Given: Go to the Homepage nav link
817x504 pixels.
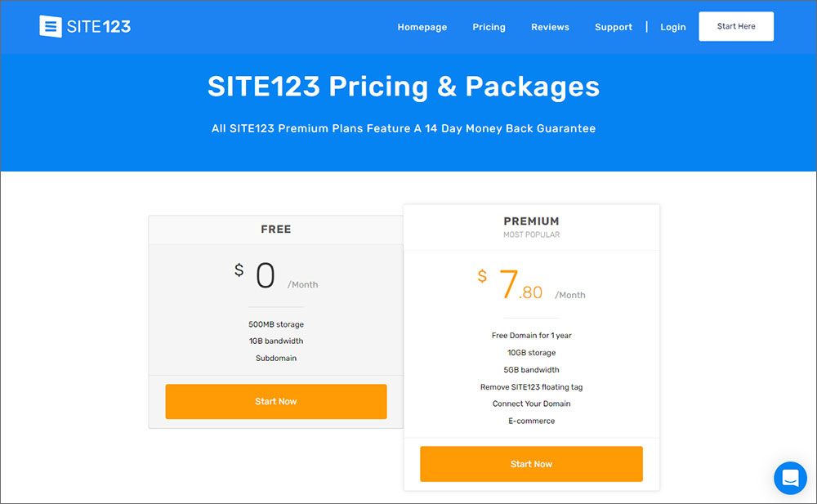Looking at the screenshot, I should 422,27.
